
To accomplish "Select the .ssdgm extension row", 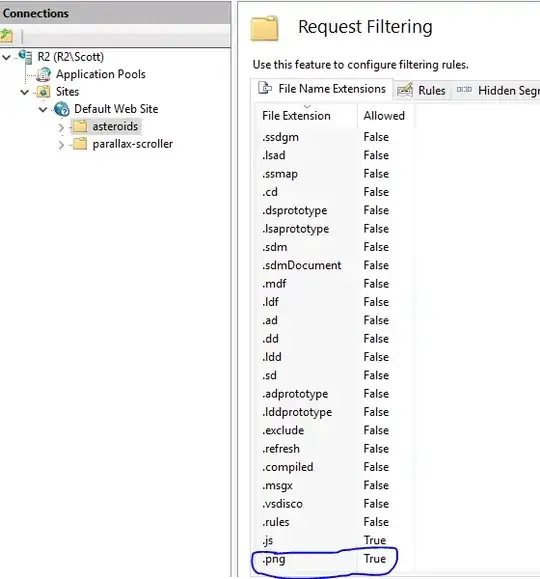I will click(x=334, y=137).
